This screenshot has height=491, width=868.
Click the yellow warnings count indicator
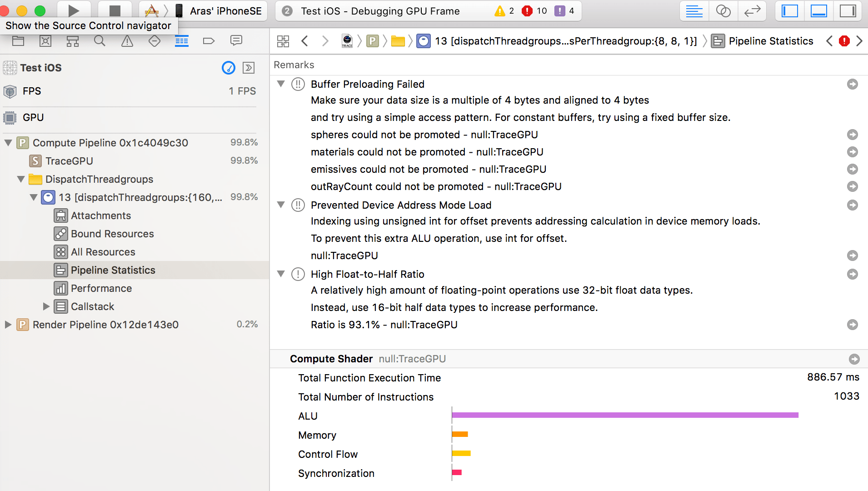click(x=504, y=11)
